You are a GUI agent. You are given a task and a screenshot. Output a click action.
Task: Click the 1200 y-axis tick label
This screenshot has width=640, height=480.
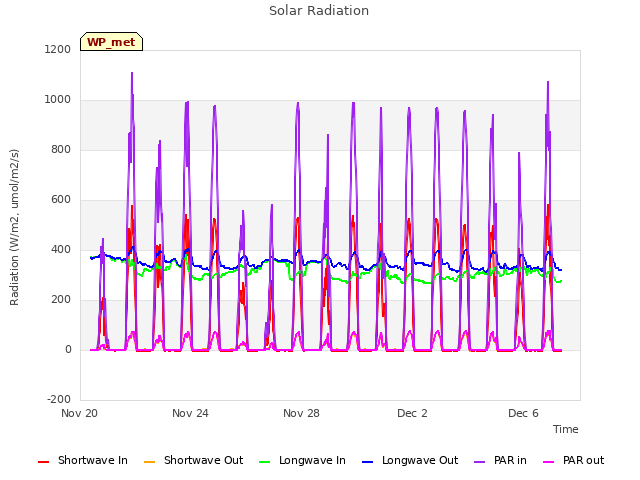click(58, 49)
